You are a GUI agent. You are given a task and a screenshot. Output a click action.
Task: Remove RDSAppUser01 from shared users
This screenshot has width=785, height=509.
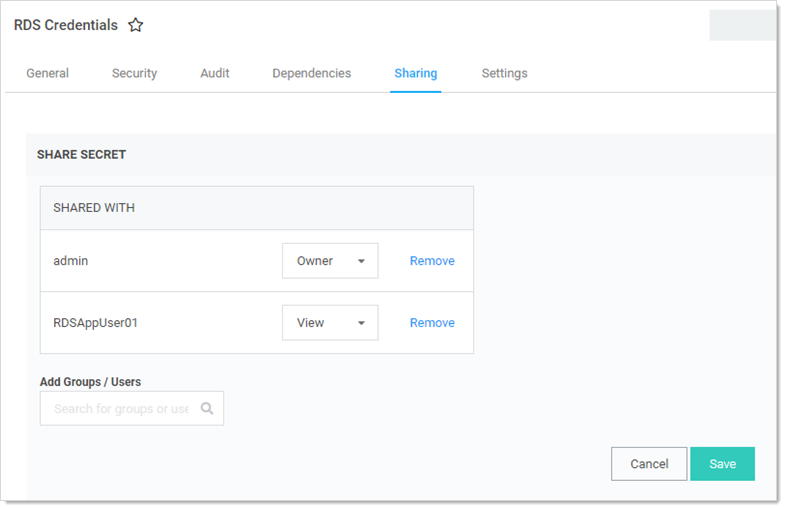tap(432, 323)
